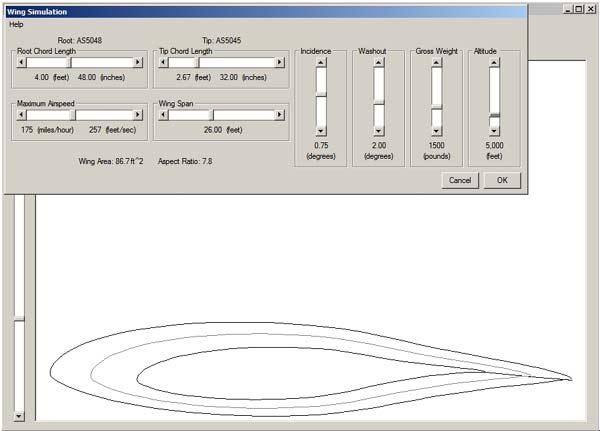This screenshot has height=431, width=600.
Task: Click the right arrow of Root Chord Length
Action: (x=138, y=62)
